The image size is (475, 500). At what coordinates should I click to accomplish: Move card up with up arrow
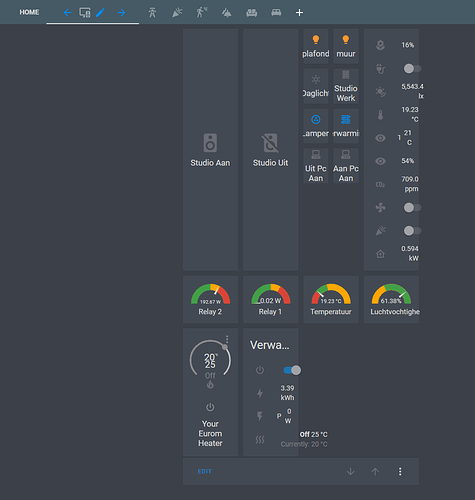pyautogui.click(x=375, y=471)
